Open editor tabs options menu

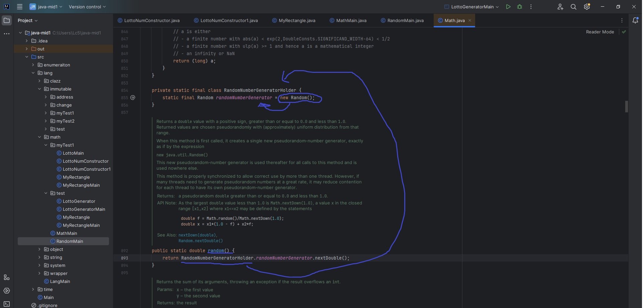pyautogui.click(x=622, y=20)
